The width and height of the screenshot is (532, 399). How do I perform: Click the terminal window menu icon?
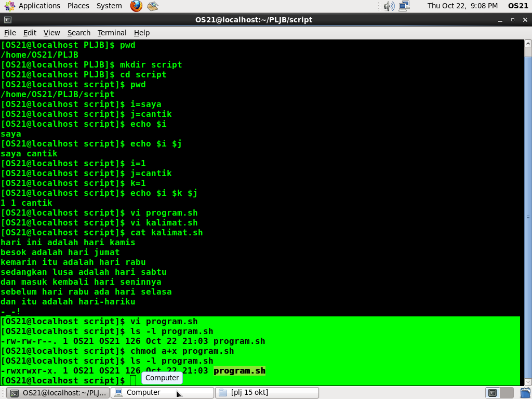pos(8,20)
